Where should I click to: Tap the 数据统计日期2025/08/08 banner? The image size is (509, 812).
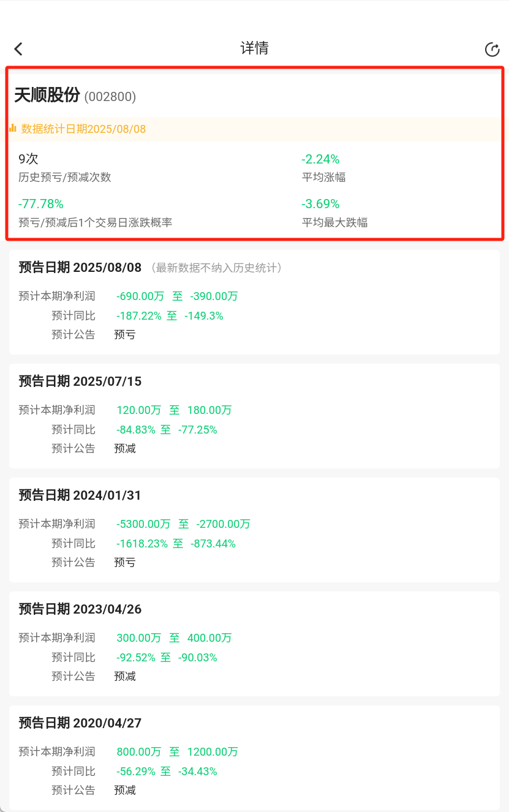coord(254,129)
